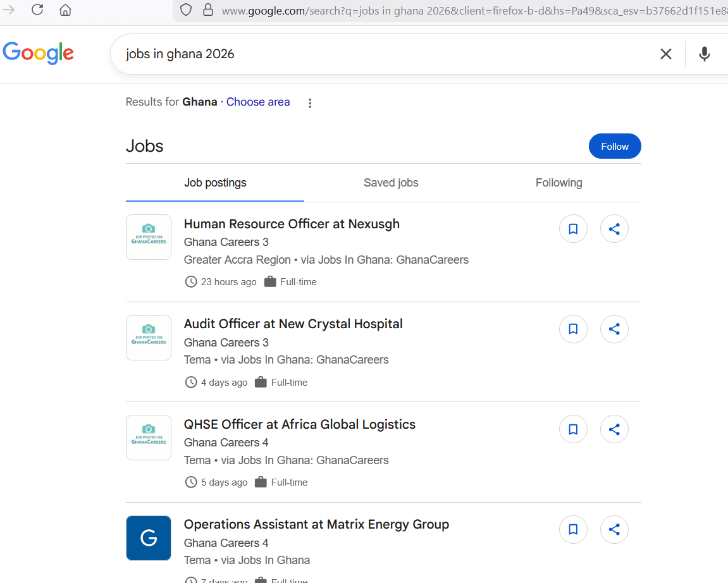Save the QHSE Officer job
This screenshot has width=728, height=583.
[x=573, y=429]
